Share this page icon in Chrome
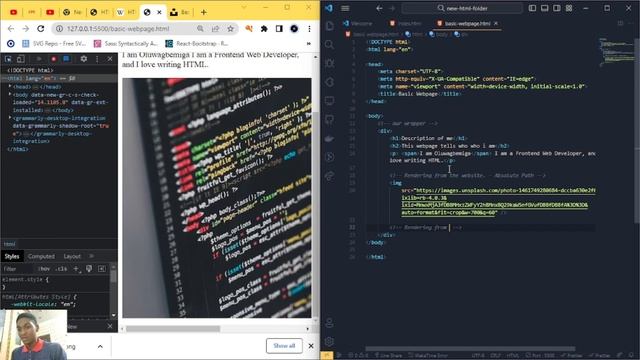The width and height of the screenshot is (640, 360). (215, 29)
